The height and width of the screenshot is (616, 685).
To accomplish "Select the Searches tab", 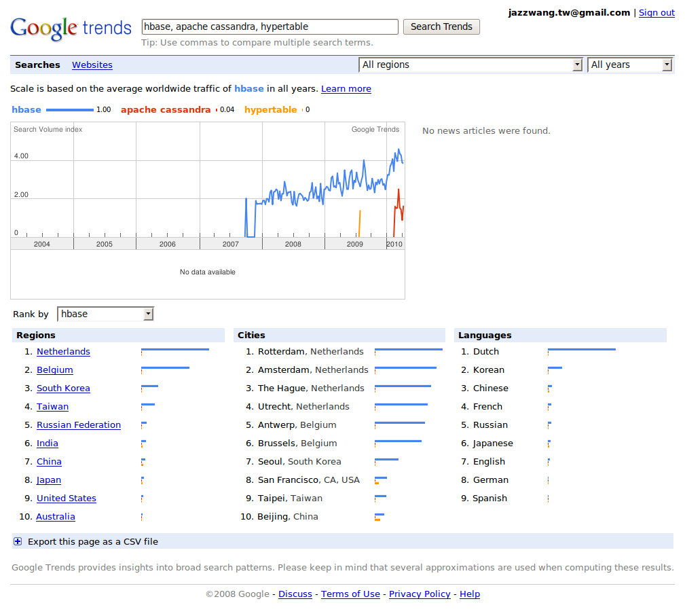I will pyautogui.click(x=37, y=65).
